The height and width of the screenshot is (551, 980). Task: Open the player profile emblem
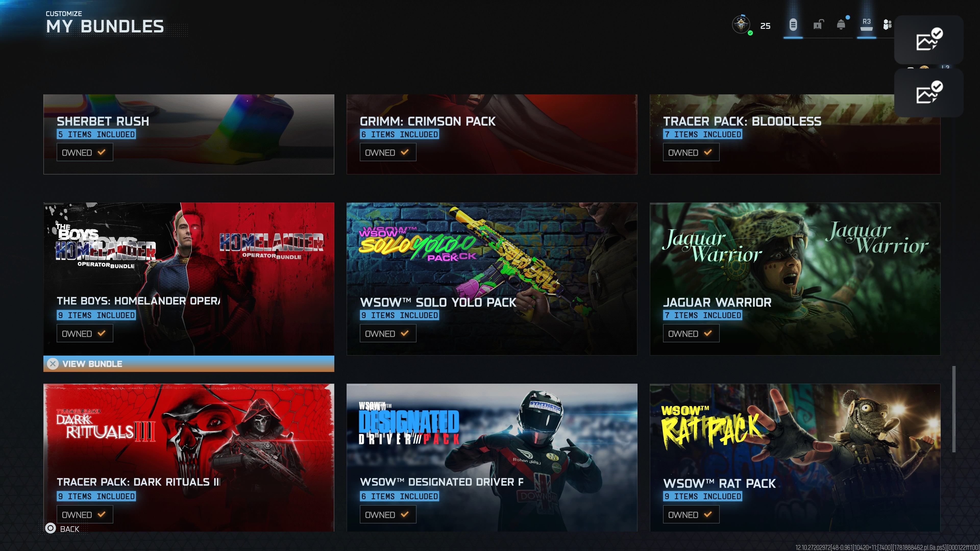(741, 25)
